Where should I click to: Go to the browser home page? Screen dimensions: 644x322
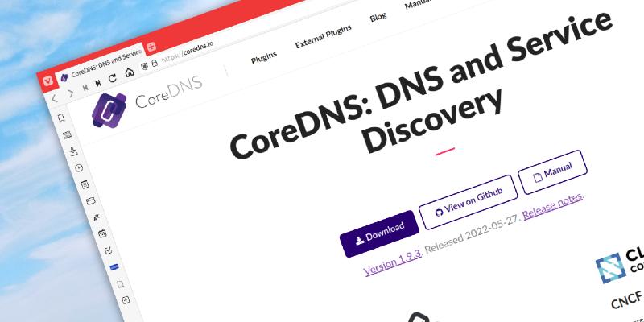click(130, 72)
